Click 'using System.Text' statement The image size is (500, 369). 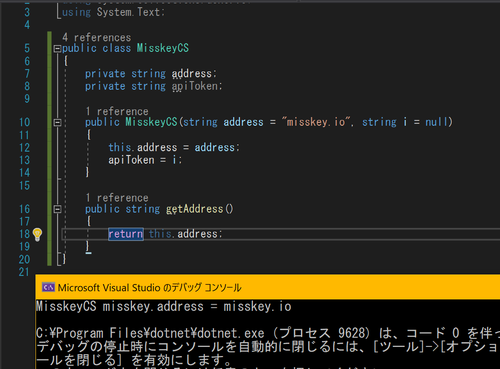(113, 12)
